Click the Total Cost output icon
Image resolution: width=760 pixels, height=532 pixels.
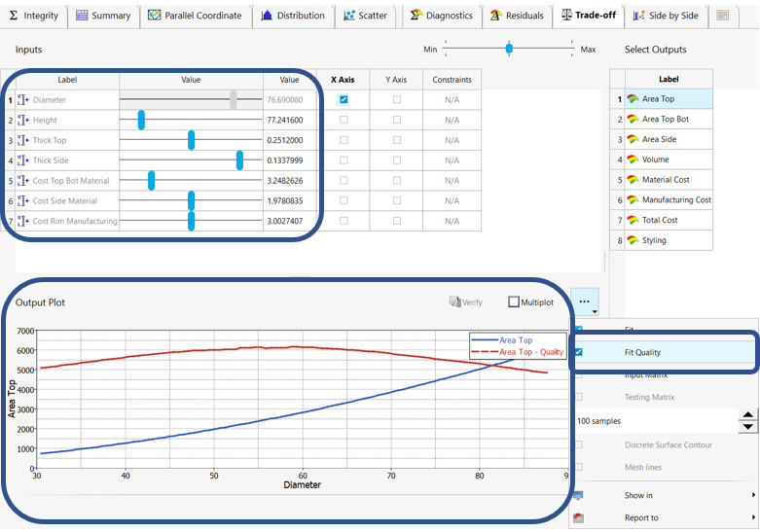632,220
